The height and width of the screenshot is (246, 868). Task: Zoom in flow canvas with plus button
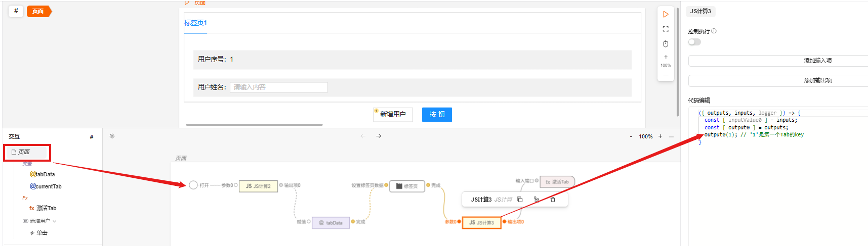point(660,136)
